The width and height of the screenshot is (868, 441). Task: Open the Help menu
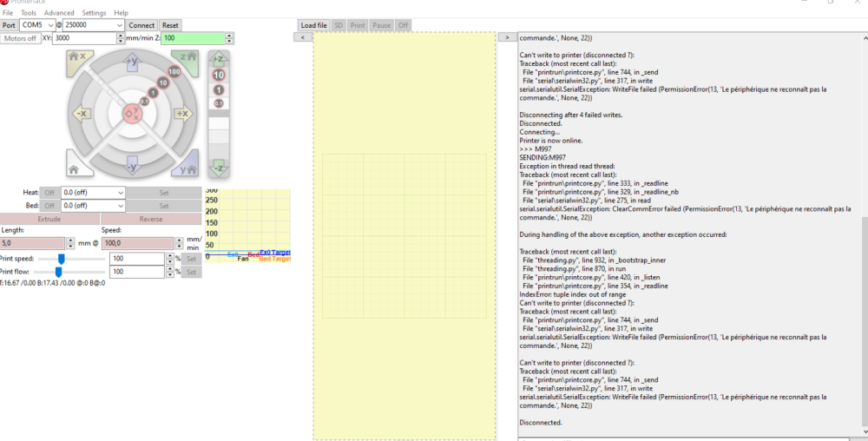pos(121,13)
